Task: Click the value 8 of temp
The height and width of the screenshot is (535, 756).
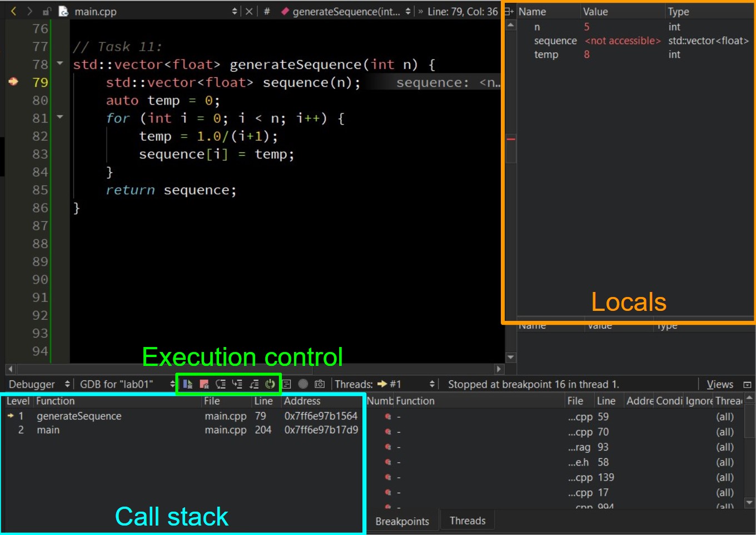Action: (586, 55)
